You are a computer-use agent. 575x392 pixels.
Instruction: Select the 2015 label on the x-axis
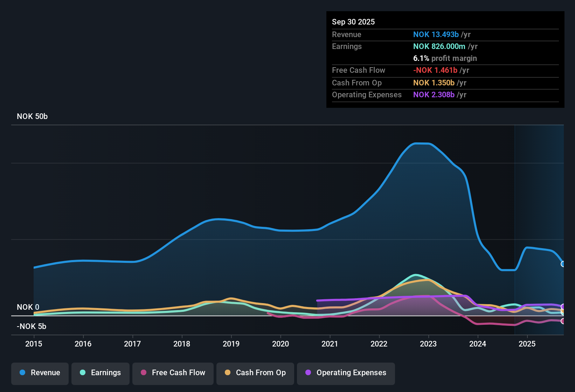tap(34, 344)
